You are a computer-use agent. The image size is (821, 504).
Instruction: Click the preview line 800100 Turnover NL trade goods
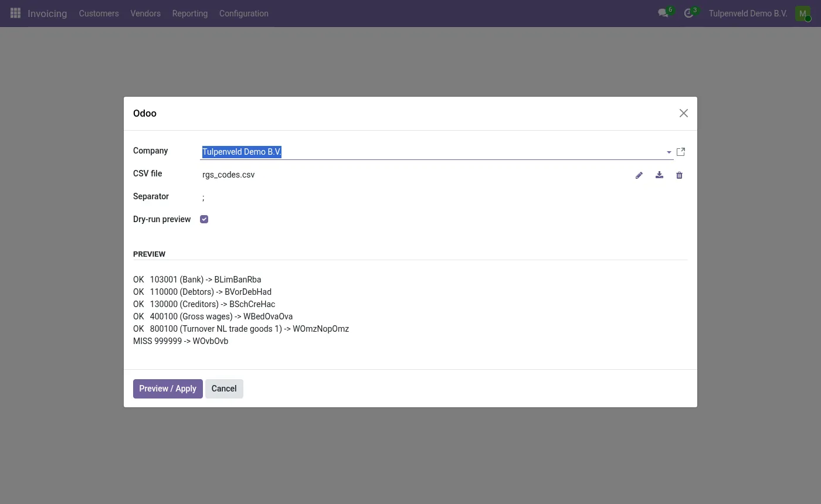coord(241,329)
